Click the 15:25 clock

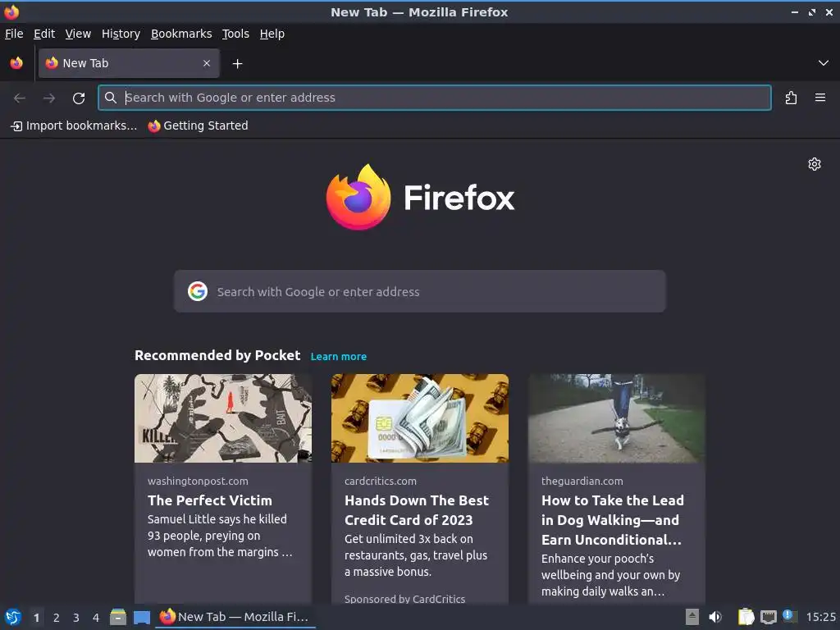pos(820,617)
